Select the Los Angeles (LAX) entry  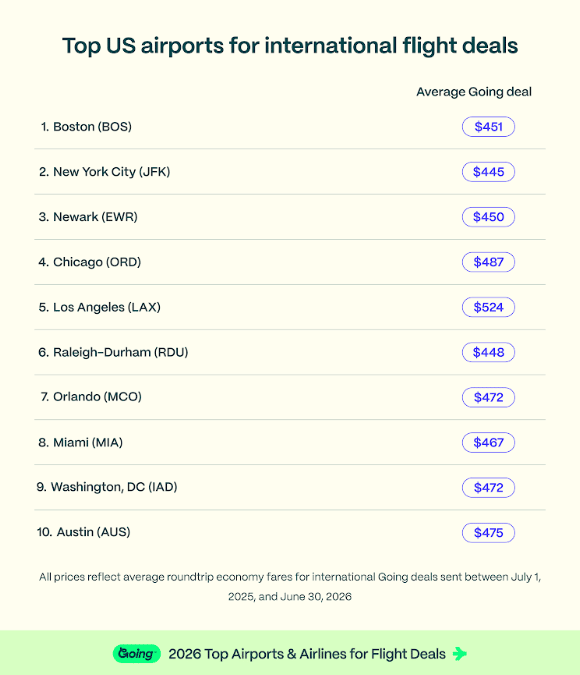99,307
